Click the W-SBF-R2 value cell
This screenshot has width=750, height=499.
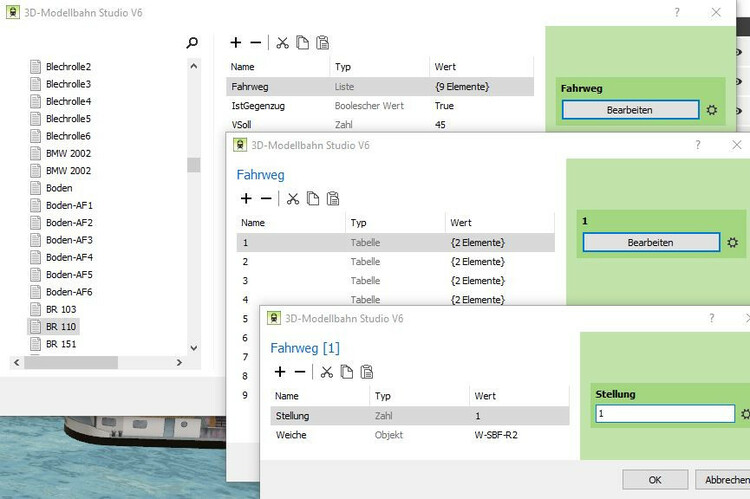496,435
